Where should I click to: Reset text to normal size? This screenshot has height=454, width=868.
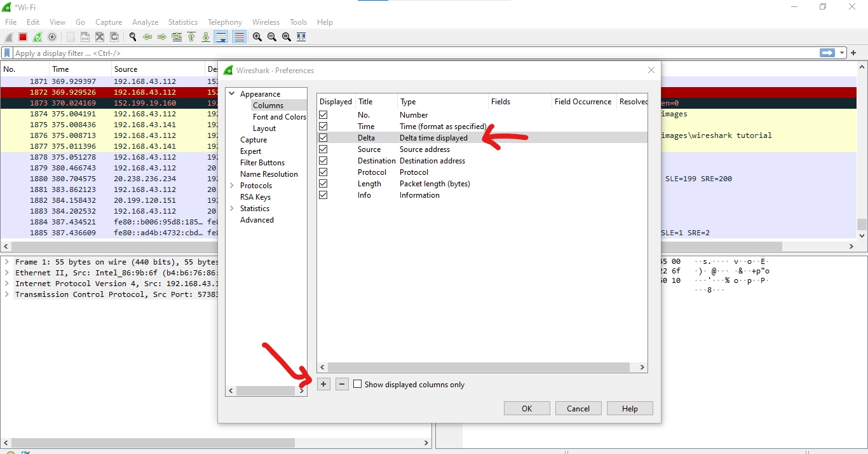(287, 37)
